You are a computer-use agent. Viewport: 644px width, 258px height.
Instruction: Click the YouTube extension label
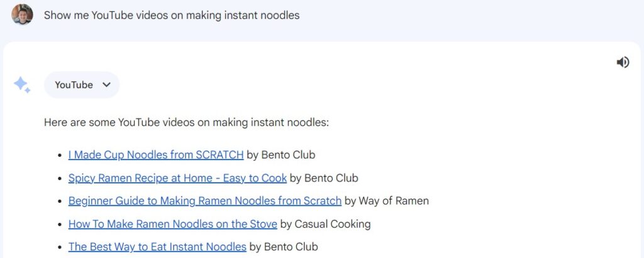tap(74, 85)
